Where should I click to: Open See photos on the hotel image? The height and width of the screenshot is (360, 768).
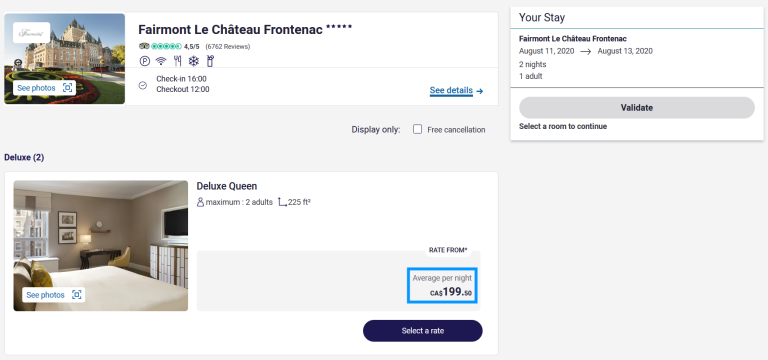tap(45, 88)
